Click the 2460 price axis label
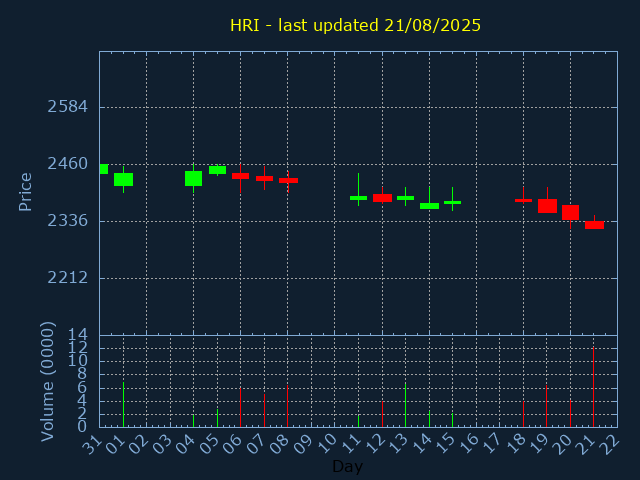640x480 pixels. 68,164
